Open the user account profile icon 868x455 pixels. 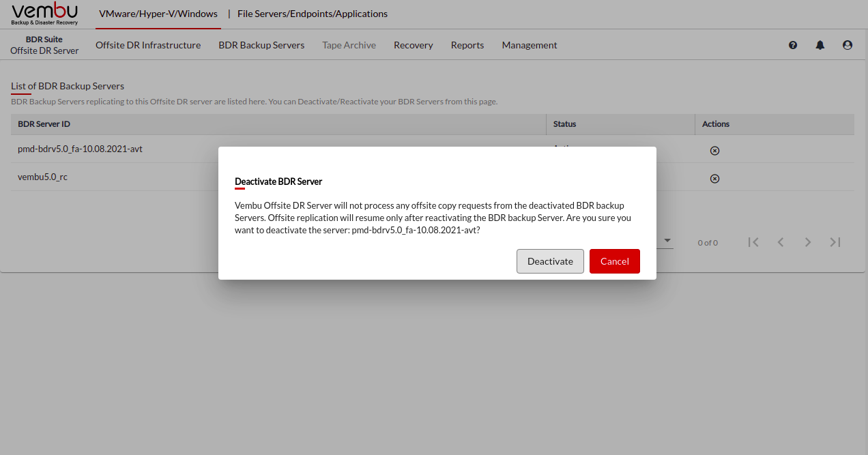848,45
